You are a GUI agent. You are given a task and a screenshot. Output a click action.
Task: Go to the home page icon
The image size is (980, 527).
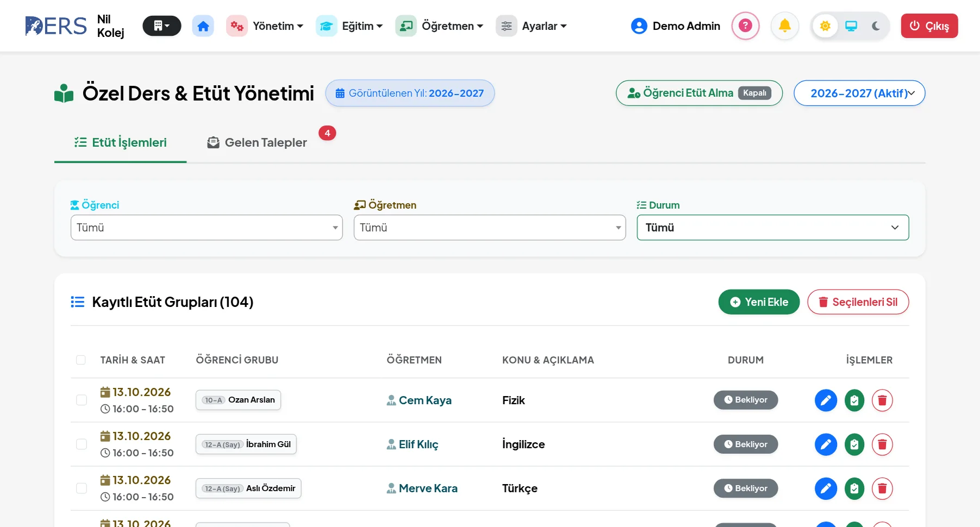[203, 26]
